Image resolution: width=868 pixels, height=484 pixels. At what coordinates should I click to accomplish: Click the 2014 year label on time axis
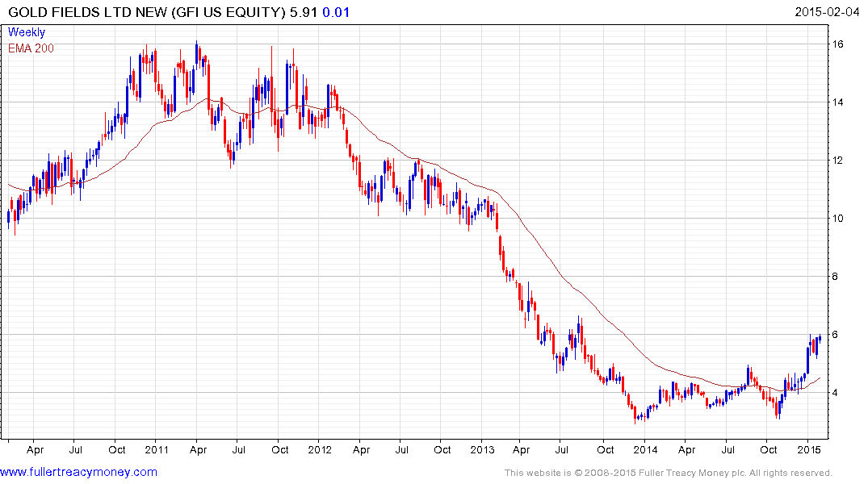(x=645, y=449)
